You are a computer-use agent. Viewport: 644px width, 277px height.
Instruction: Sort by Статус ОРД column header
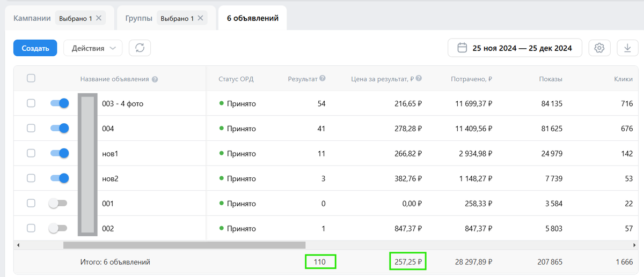[236, 79]
